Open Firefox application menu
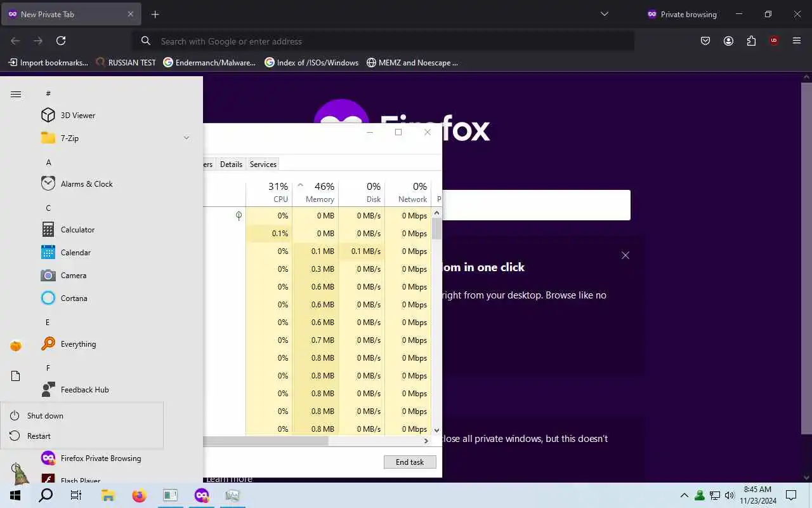This screenshot has width=812, height=508. click(797, 41)
